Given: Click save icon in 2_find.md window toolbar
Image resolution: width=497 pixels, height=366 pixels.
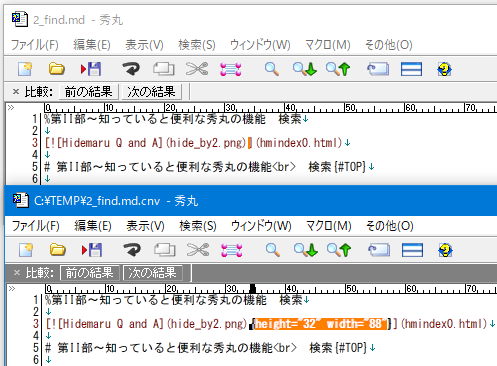Looking at the screenshot, I should (91, 69).
